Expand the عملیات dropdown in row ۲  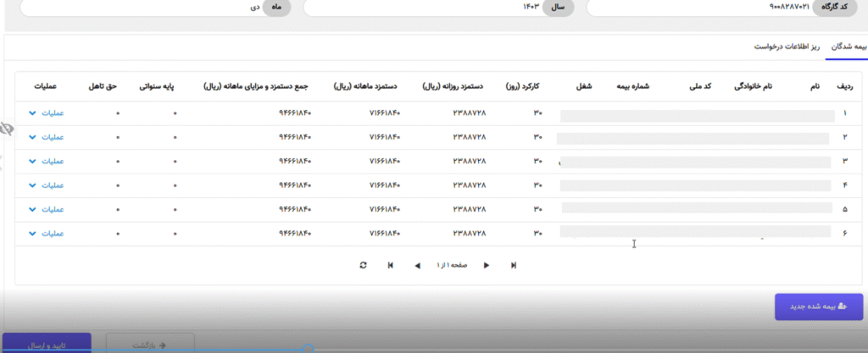coord(47,137)
